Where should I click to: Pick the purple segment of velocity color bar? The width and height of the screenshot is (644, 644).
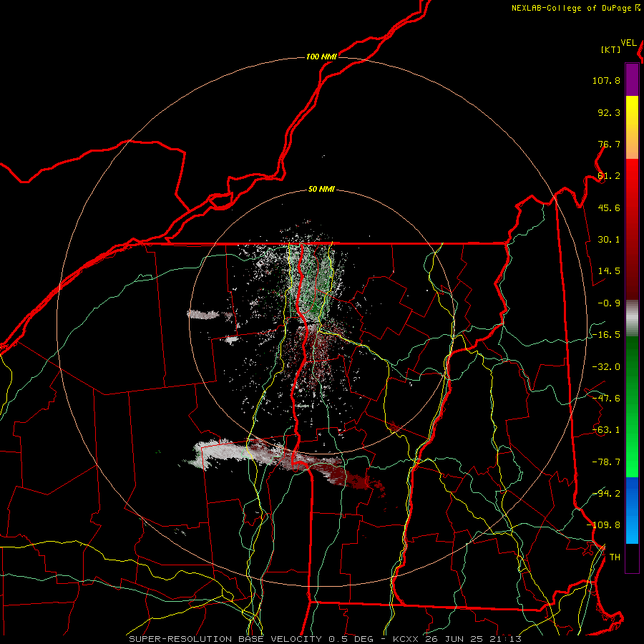[x=632, y=80]
